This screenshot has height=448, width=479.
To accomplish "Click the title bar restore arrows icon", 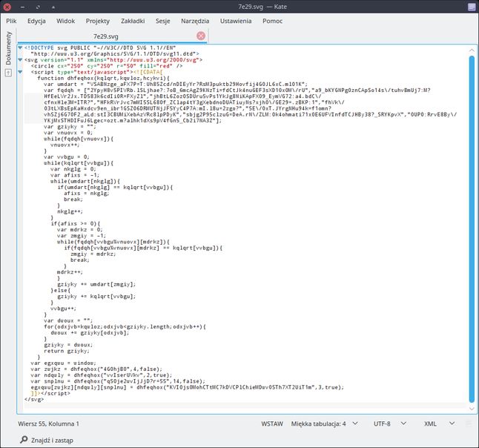I will coord(38,7).
